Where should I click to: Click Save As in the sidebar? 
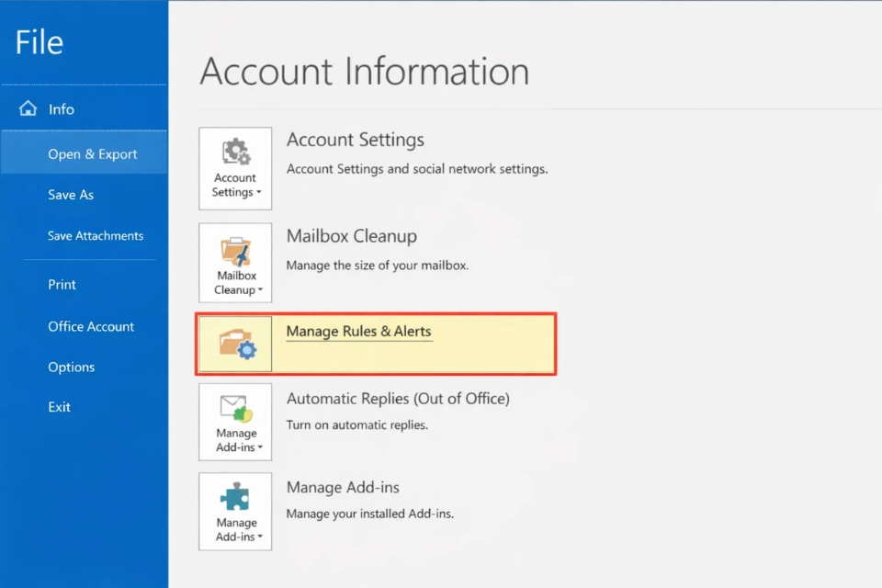71,194
